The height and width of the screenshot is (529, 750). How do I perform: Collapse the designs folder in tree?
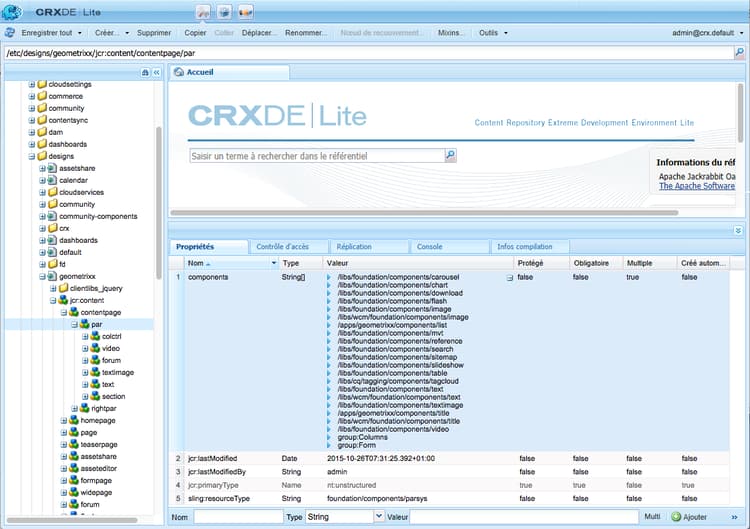pyautogui.click(x=32, y=156)
